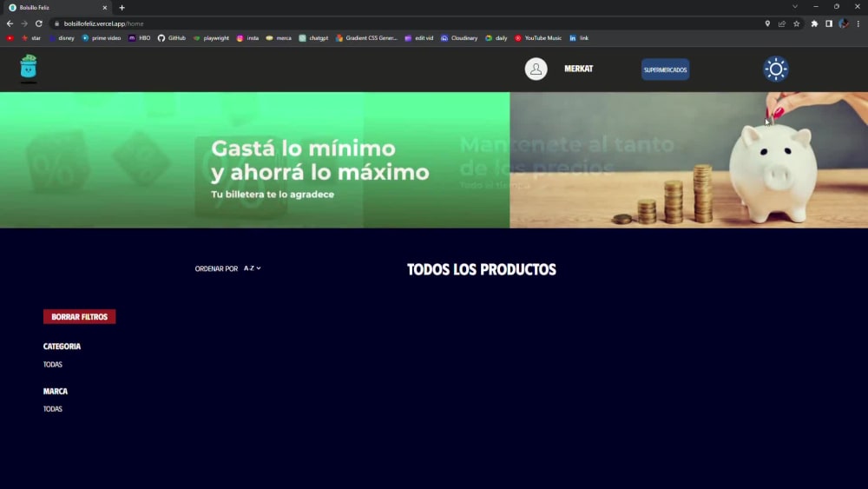The image size is (868, 489).
Task: Toggle the browser side panel icon
Action: click(x=829, y=23)
